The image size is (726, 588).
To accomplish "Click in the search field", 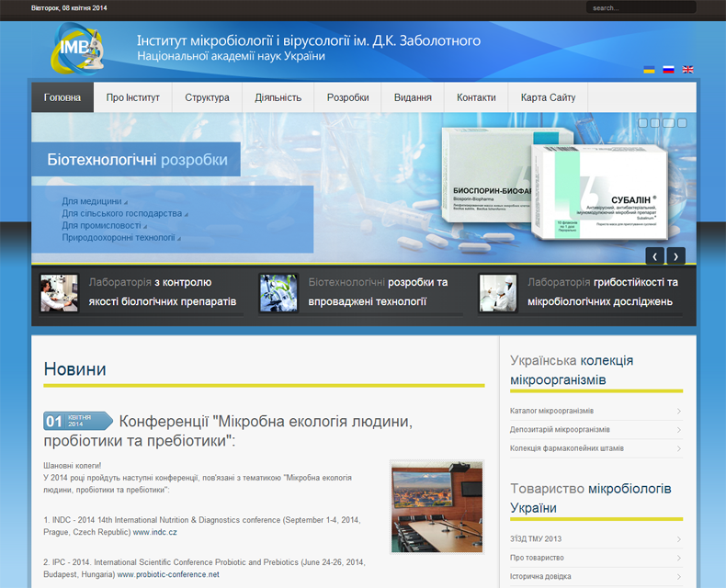I will (x=641, y=7).
